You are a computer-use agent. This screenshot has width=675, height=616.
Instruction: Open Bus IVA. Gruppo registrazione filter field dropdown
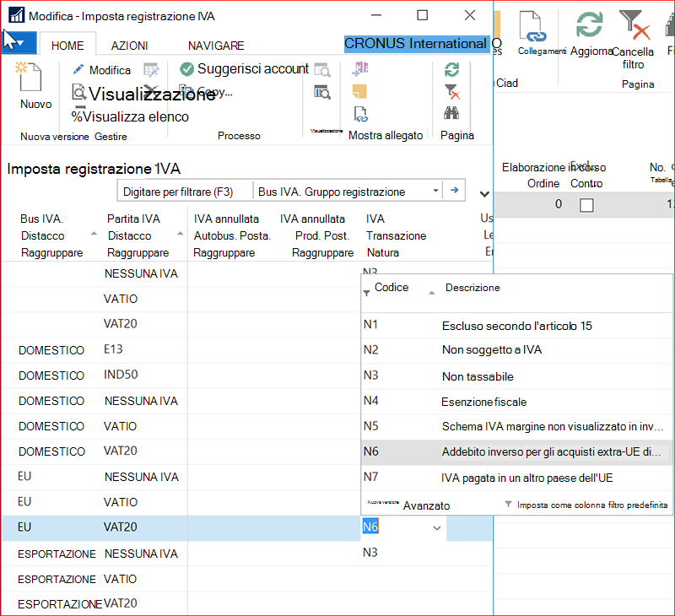tap(435, 190)
